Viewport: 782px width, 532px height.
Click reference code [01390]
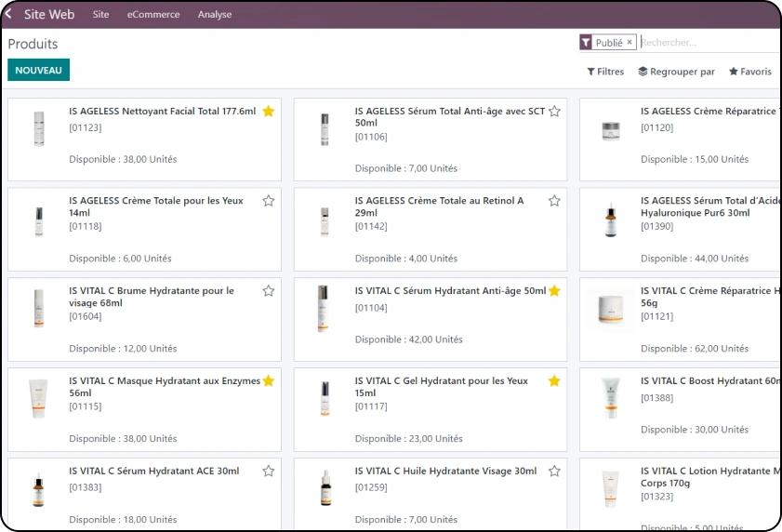pos(656,227)
